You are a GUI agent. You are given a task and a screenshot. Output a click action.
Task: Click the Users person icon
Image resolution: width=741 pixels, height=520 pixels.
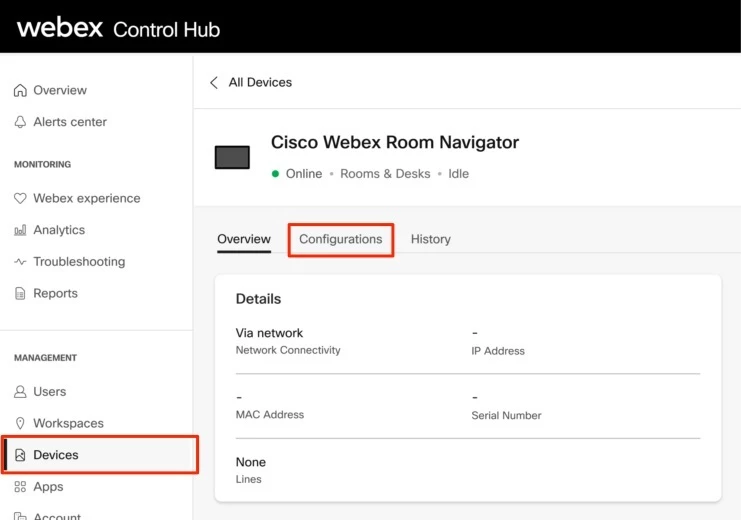tap(20, 391)
